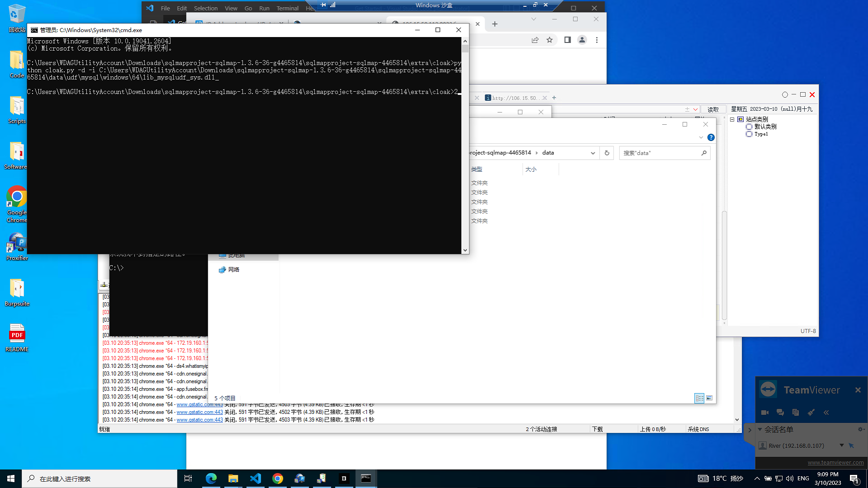Screen dimensions: 868x488
Task: Click scroll-down arrow in Proxifier log
Action: pos(737,420)
